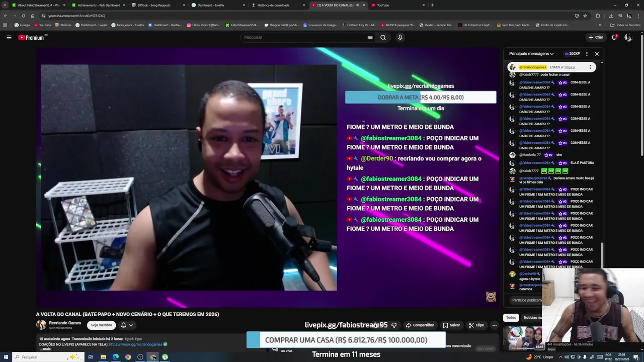Screen dimensions: 644x362
Task: Select the Notícias filter chip
Action: pos(532,318)
